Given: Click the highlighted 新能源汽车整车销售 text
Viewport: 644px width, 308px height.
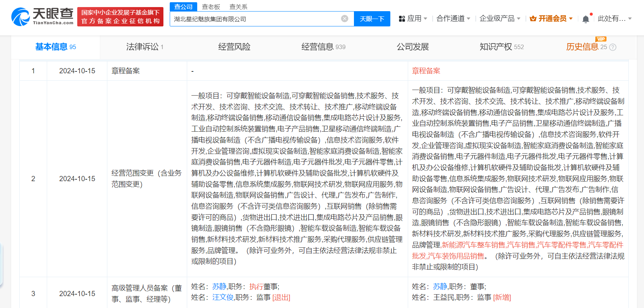Looking at the screenshot, I should (474, 245).
